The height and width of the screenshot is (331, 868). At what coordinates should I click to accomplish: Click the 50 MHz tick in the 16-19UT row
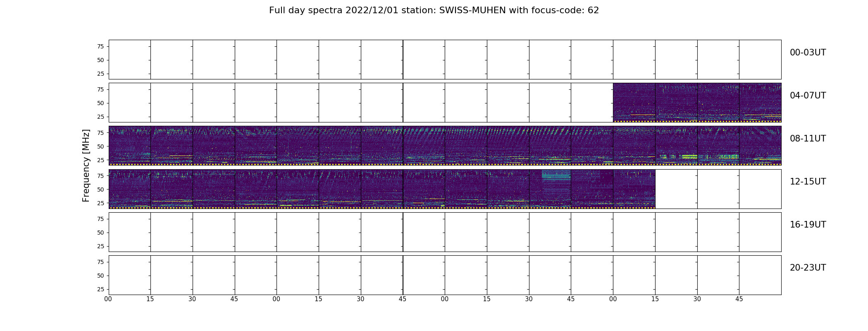click(100, 233)
